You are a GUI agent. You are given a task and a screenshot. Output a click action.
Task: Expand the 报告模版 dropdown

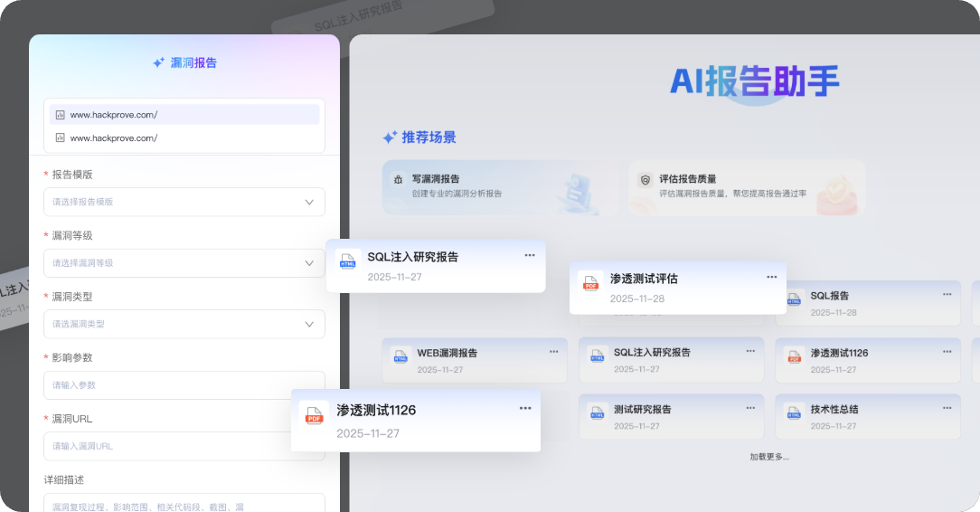tap(184, 202)
